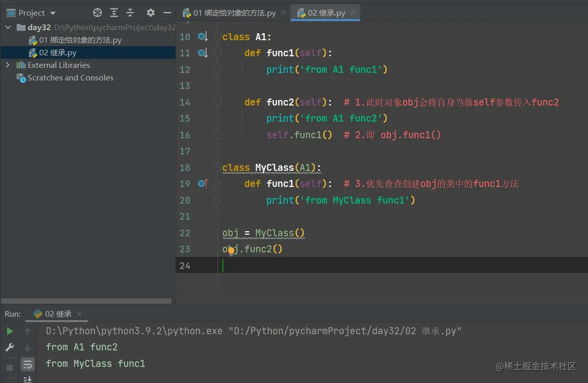Viewport: 588px width, 383px height.
Task: Collapse the day32 project folder
Action: tap(8, 27)
